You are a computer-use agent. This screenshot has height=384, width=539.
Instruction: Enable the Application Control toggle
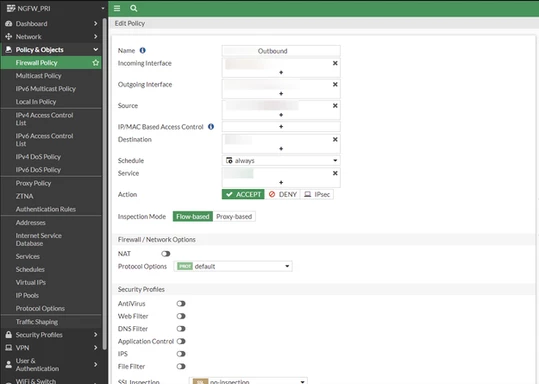pyautogui.click(x=181, y=341)
